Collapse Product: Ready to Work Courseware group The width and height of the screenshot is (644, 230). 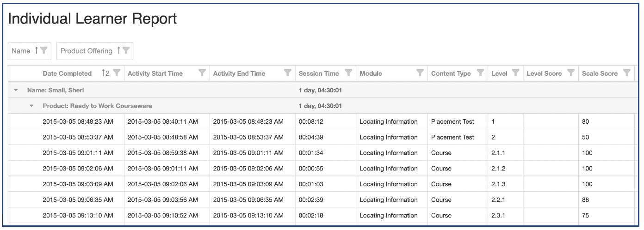pos(32,106)
